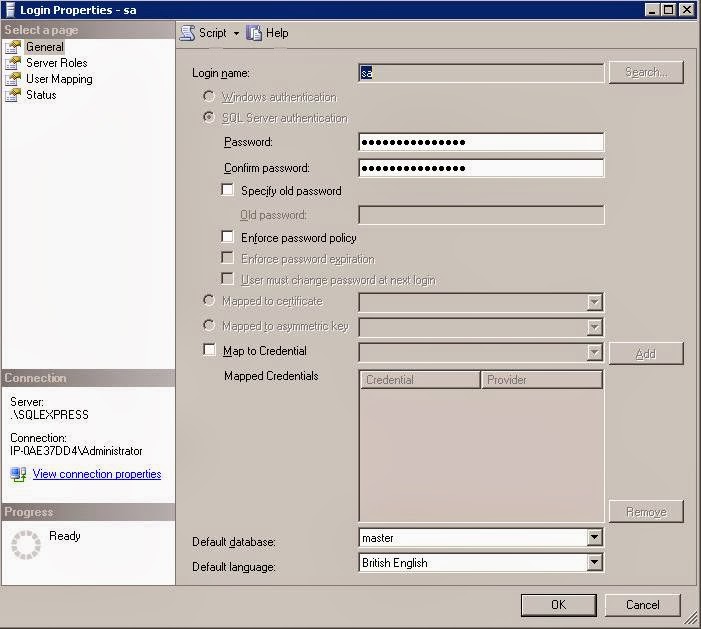
Task: Click the Provider column header
Action: click(542, 380)
